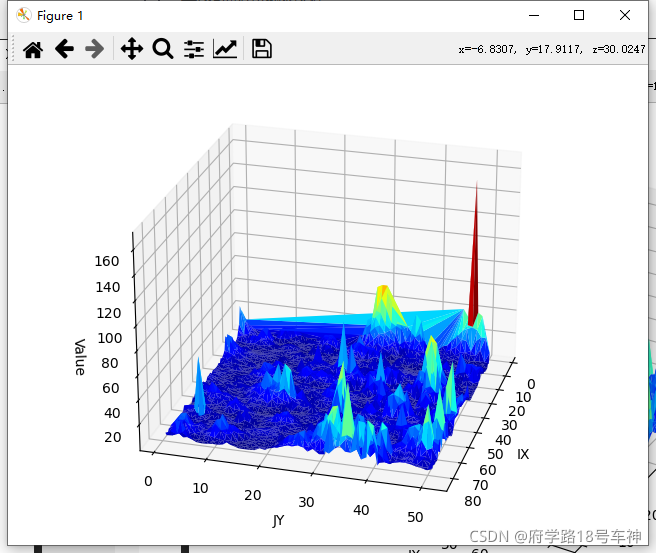Click the 30 tick on JY axis
Image resolution: width=656 pixels, height=553 pixels.
click(306, 502)
